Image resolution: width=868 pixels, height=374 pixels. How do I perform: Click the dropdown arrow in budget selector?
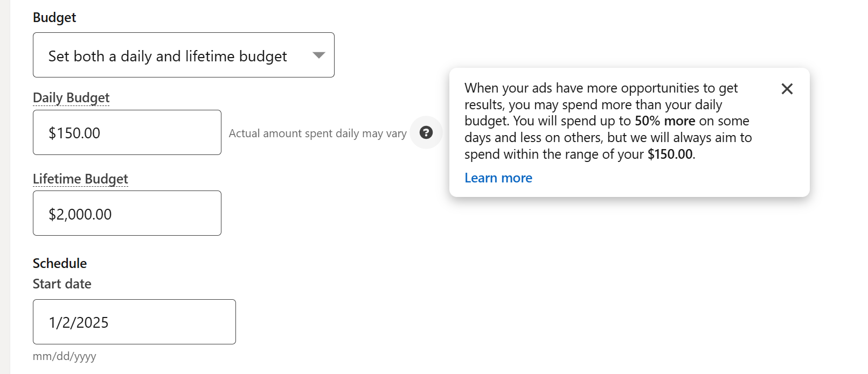click(319, 55)
